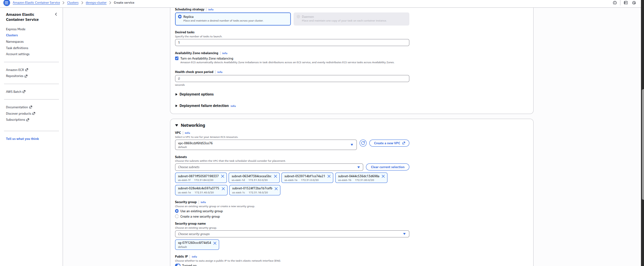Image resolution: width=644 pixels, height=266 pixels.
Task: Open Info link beside Public IP
Action: click(194, 257)
